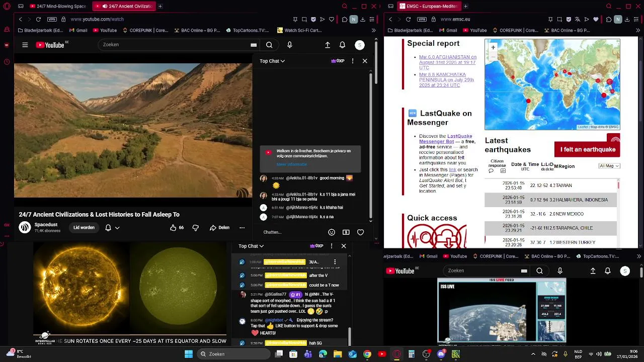The image size is (644, 362).
Task: Click the on-screen keyboard icon in the YouTube search box
Action: tap(254, 45)
